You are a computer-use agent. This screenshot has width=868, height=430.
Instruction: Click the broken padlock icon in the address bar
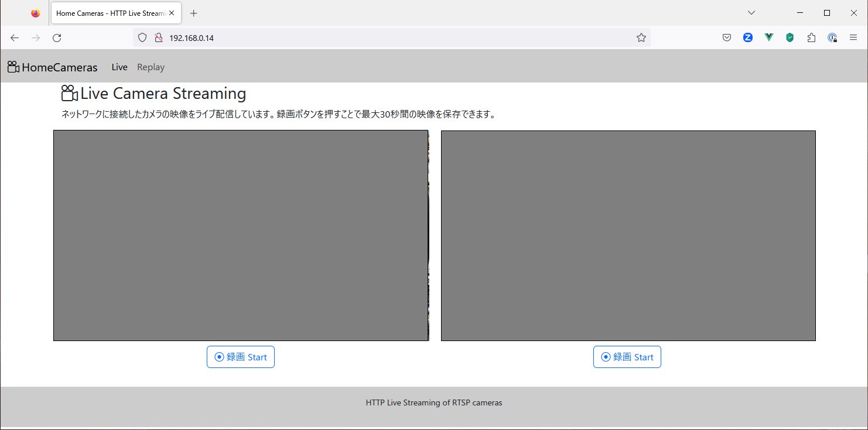(x=158, y=37)
